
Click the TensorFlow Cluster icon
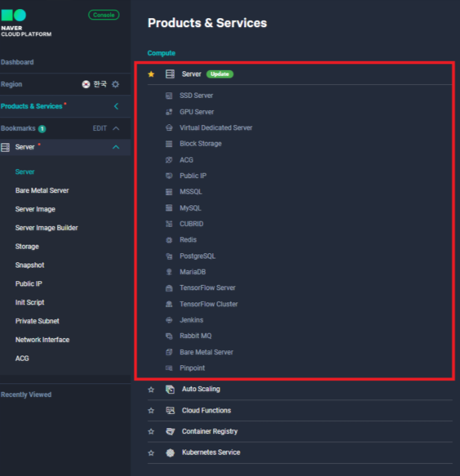[x=169, y=304]
